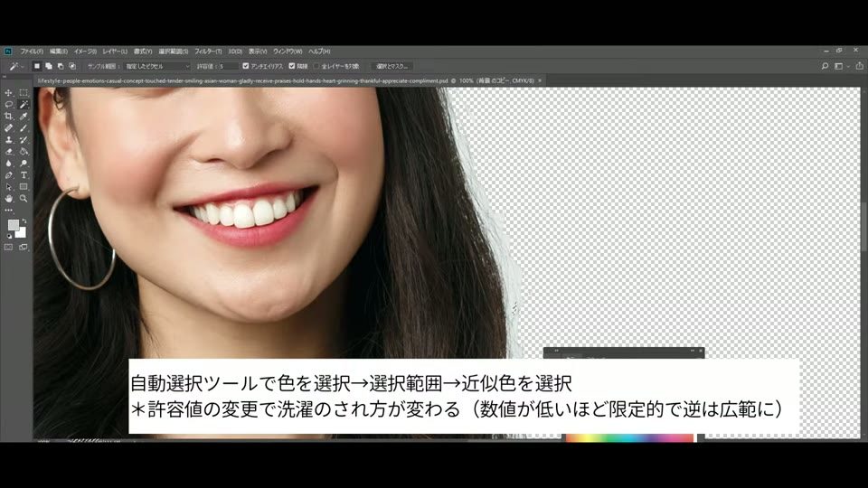This screenshot has height=488, width=868.
Task: Swap foreground and background colors
Action: click(x=24, y=221)
